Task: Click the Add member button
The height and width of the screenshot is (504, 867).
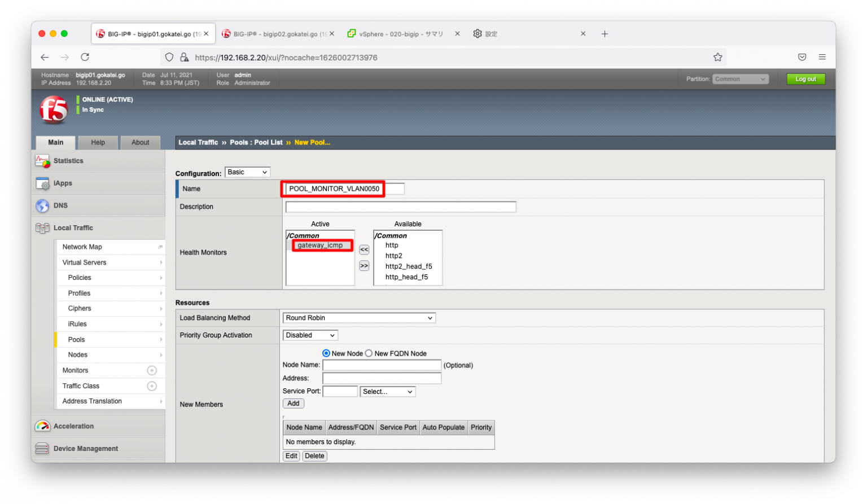Action: (294, 404)
